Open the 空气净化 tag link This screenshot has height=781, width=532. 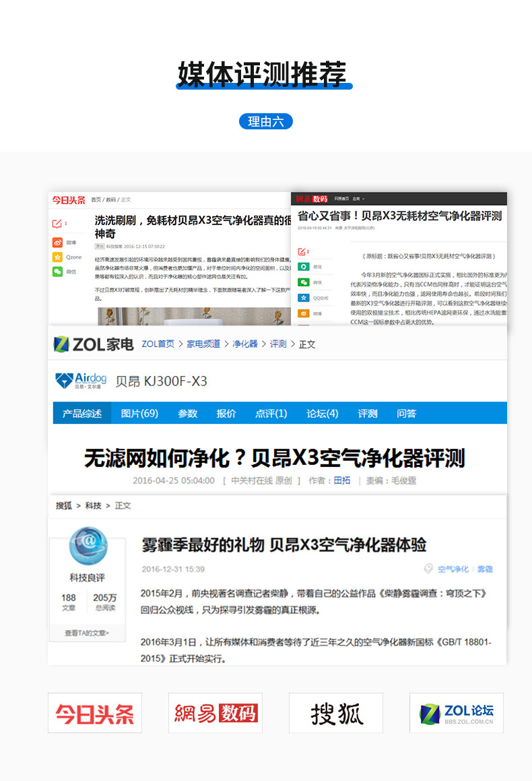[453, 569]
